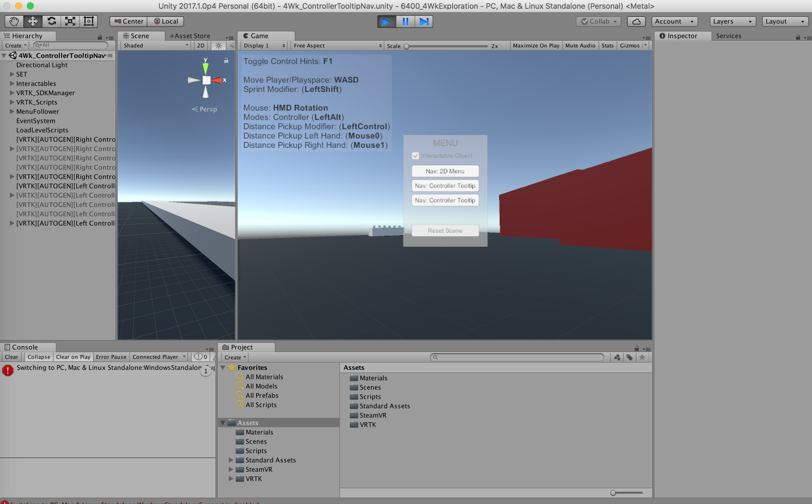The image size is (812, 504).
Task: Click the Hierarchy Create button
Action: coord(15,45)
